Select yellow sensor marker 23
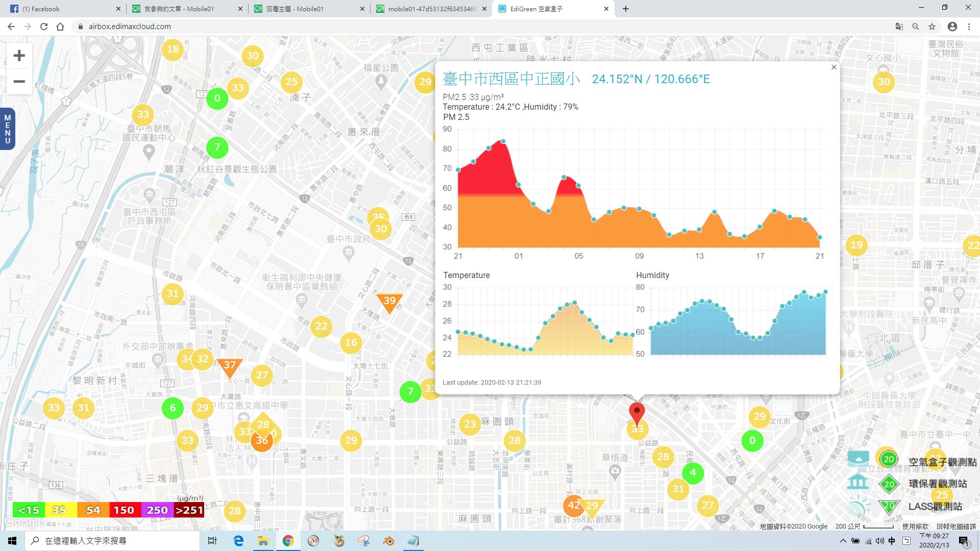Image resolution: width=980 pixels, height=551 pixels. tap(470, 424)
